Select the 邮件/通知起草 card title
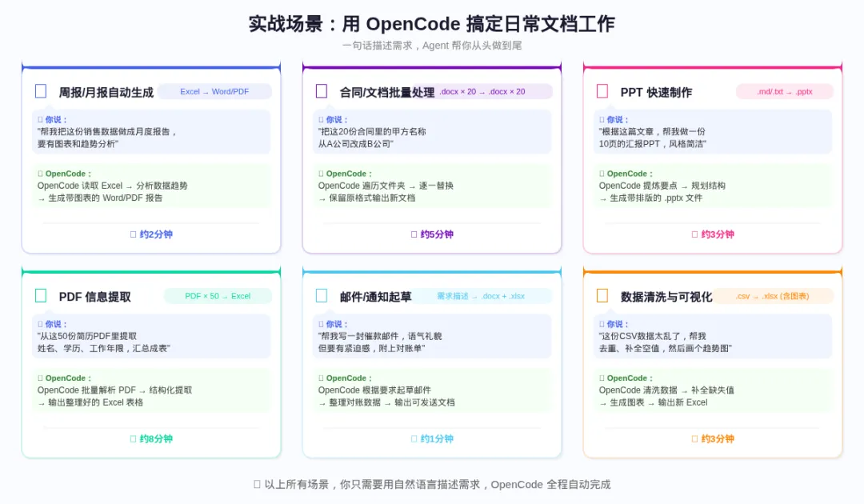Image resolution: width=864 pixels, height=504 pixels. pos(375,297)
